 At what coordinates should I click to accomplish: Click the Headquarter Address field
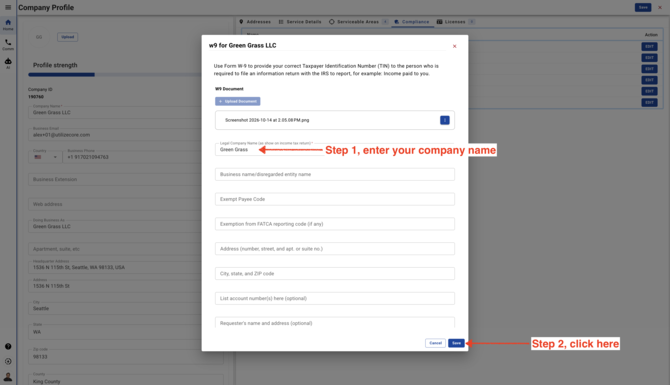point(115,267)
